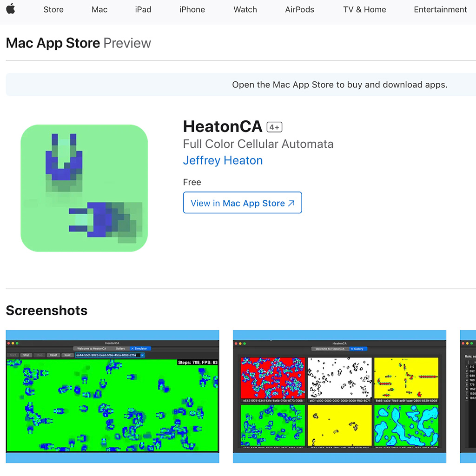Click the Open the Mac App Store banner text
The height and width of the screenshot is (476, 476).
340,85
